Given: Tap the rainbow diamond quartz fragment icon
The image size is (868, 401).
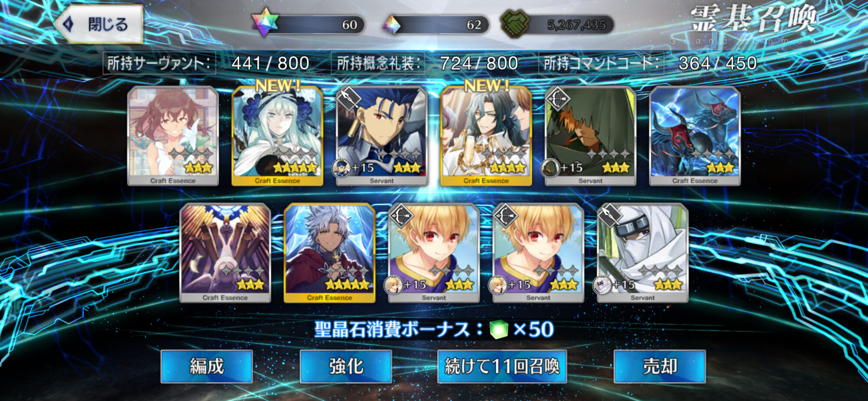Looking at the screenshot, I should click(x=391, y=25).
